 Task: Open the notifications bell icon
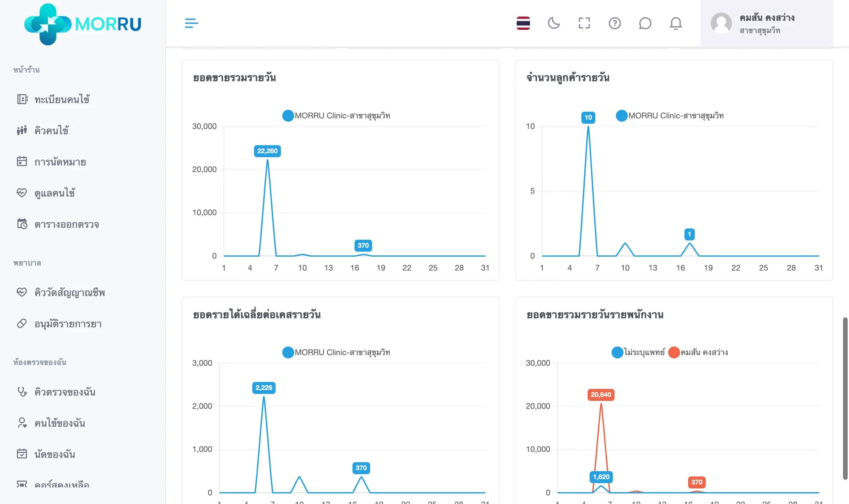(675, 23)
